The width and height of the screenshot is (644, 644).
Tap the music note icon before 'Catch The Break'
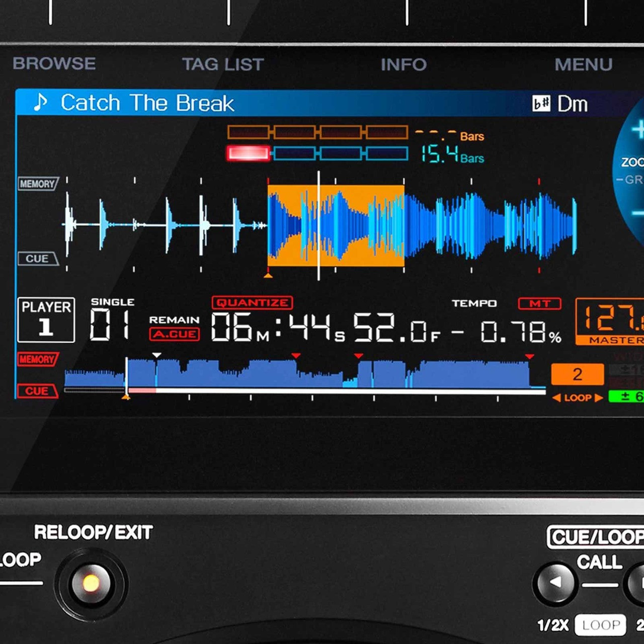click(x=42, y=102)
